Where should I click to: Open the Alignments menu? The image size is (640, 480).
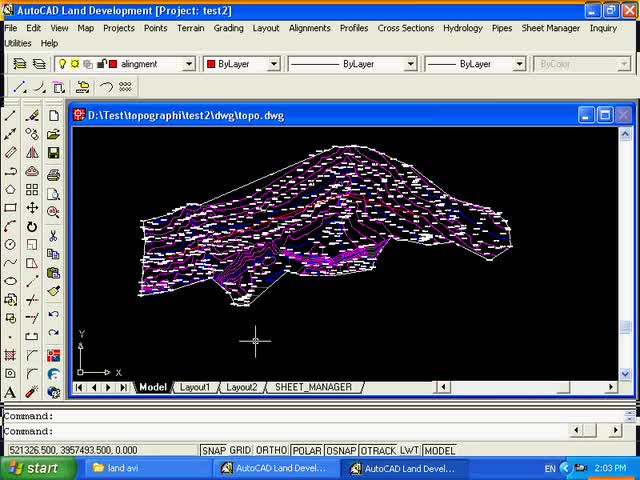point(309,28)
